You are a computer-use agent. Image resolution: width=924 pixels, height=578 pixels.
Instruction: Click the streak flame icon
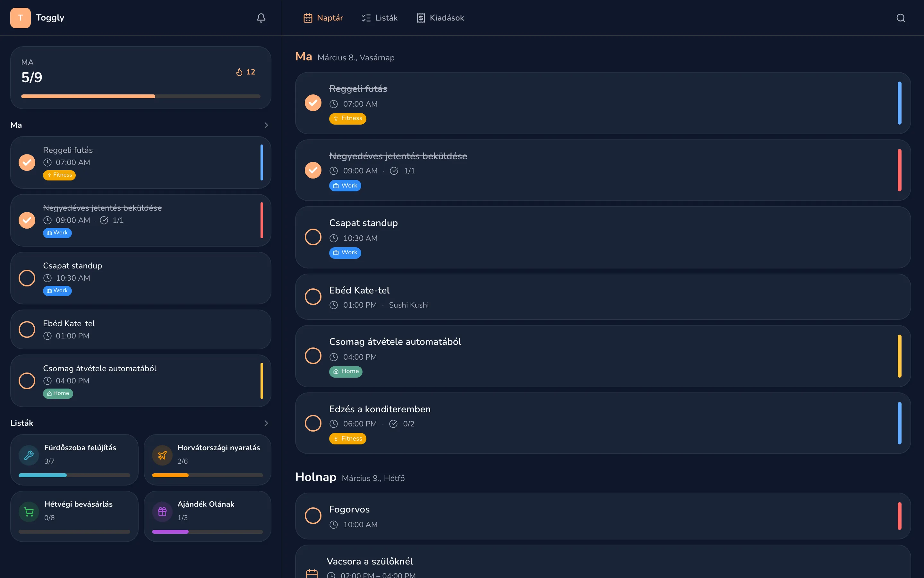tap(239, 72)
